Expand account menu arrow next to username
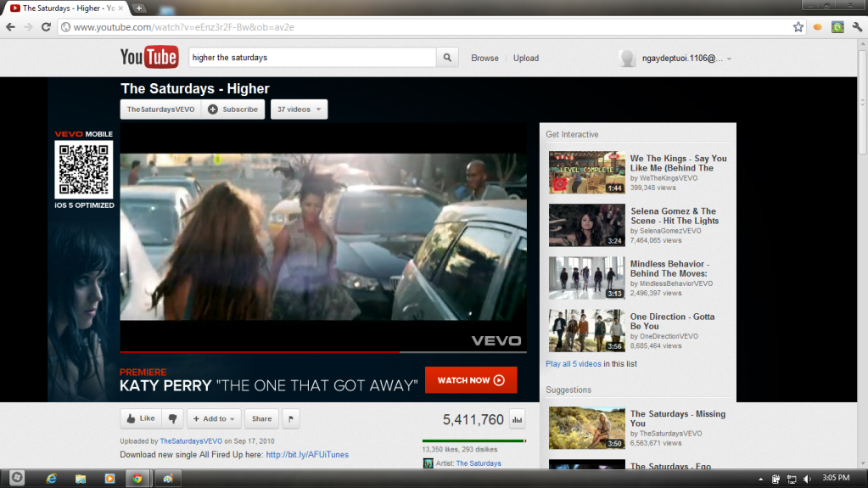The image size is (868, 488). point(729,59)
